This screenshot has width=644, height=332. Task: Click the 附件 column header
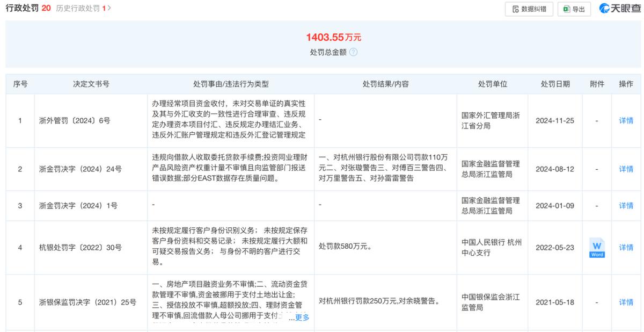pos(597,84)
